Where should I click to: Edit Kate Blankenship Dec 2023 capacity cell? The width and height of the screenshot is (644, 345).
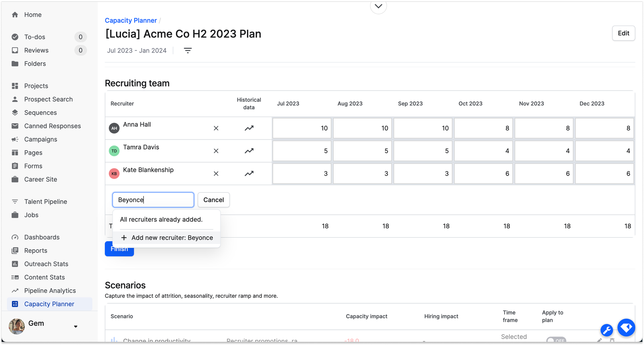pos(604,174)
